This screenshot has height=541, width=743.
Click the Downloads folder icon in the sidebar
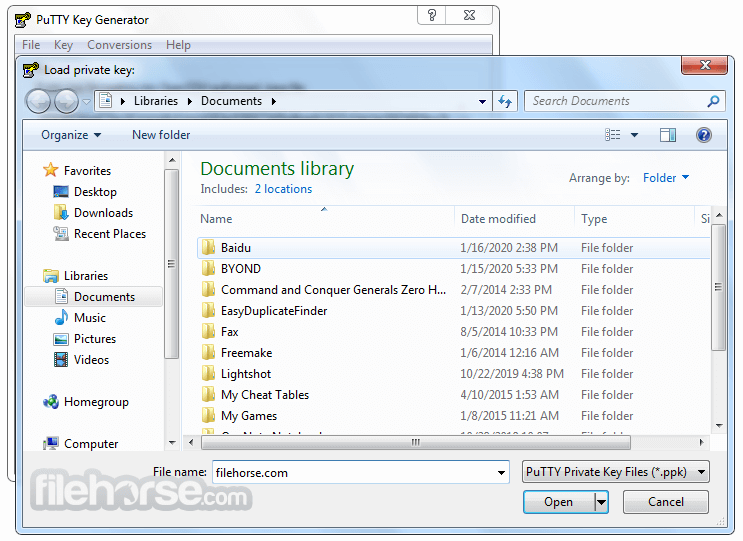tap(61, 212)
